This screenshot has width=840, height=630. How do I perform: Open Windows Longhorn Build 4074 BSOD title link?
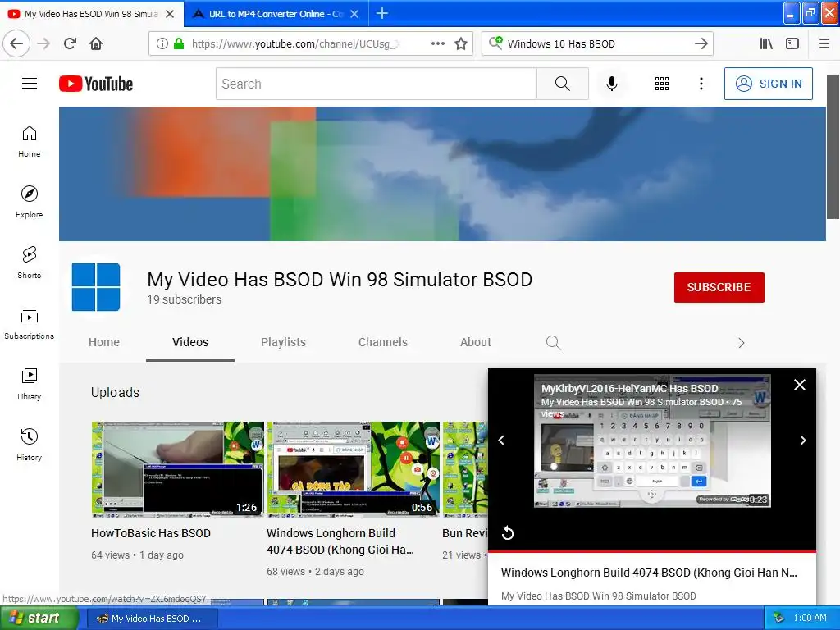[x=340, y=541]
